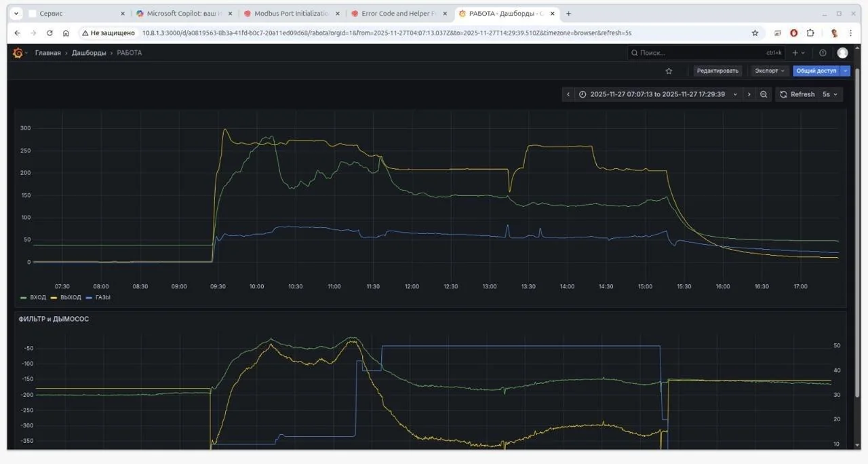Open the user profile avatar
868x464 pixels.
842,53
